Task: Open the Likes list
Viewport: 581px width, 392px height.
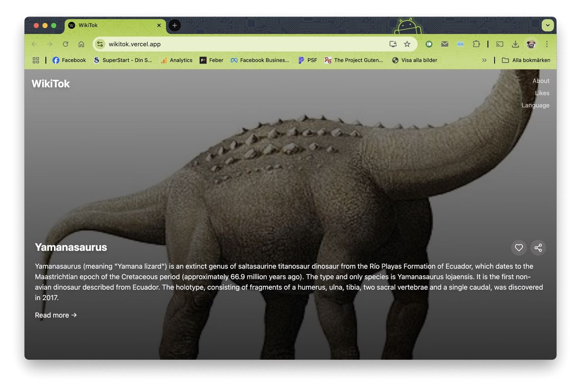Action: [542, 93]
